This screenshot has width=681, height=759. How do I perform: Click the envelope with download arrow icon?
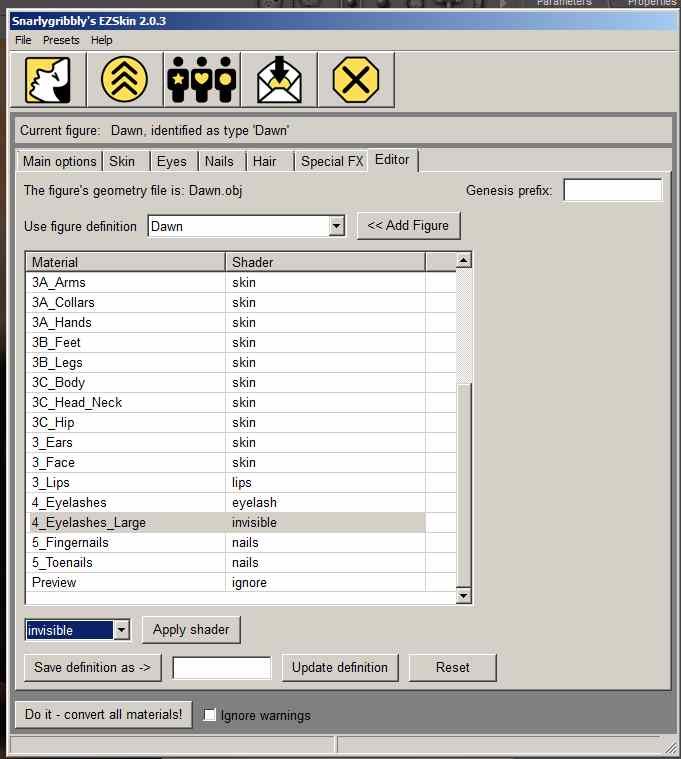(279, 80)
